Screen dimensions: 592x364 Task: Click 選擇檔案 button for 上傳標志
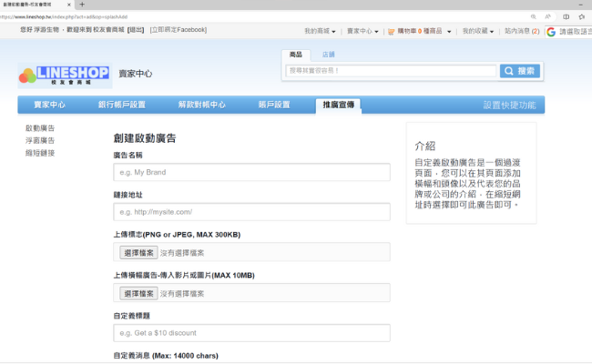[138, 253]
